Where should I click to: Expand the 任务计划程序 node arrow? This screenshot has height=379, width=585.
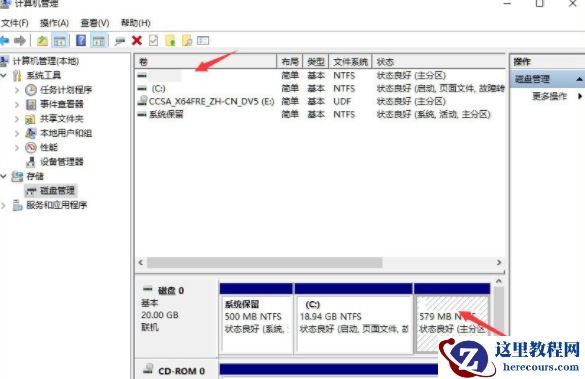click(x=17, y=90)
